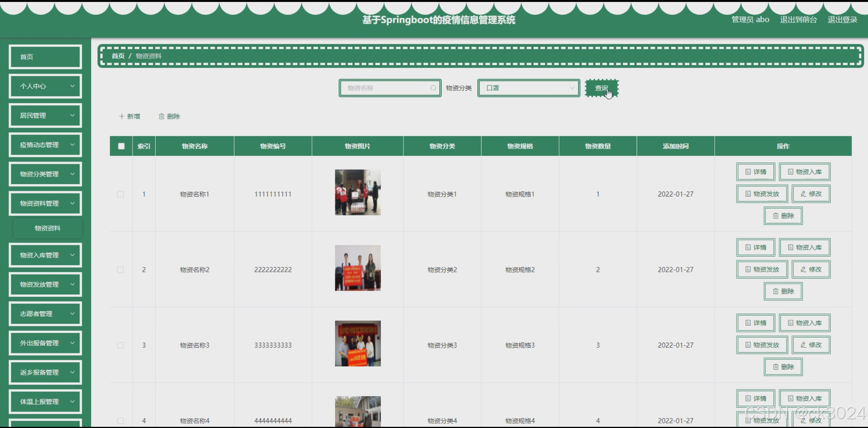
Task: Select 物资资料 submenu item in sidebar
Action: coord(47,228)
